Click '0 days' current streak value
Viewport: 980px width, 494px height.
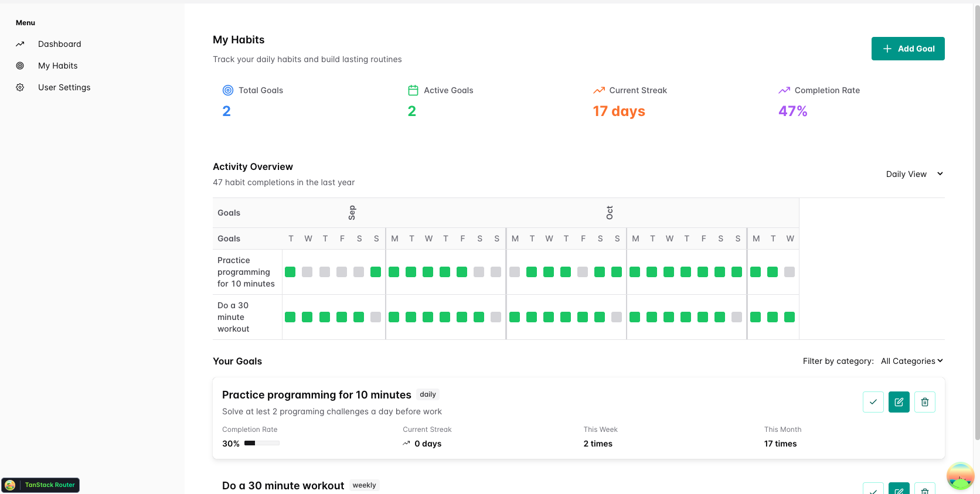point(428,444)
